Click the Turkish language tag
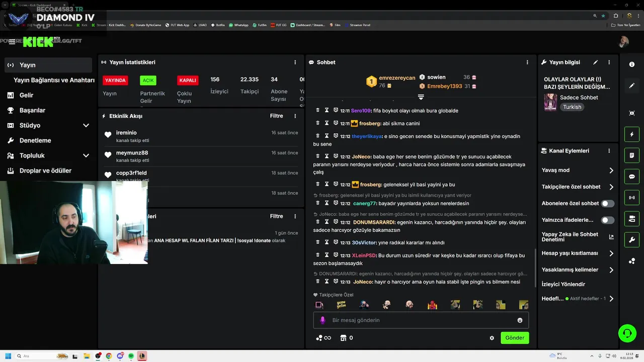Viewport: 644px width, 362px height. 572,107
